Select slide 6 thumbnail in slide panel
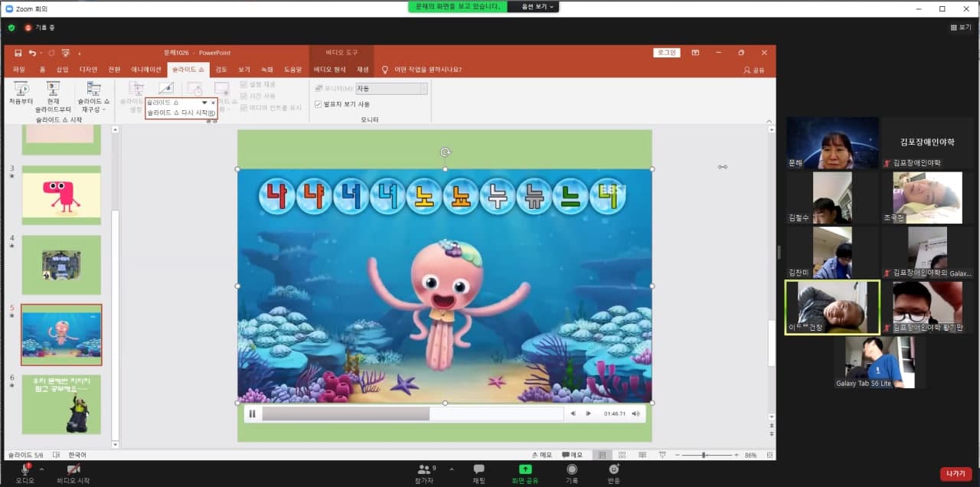This screenshot has height=487, width=980. [61, 404]
